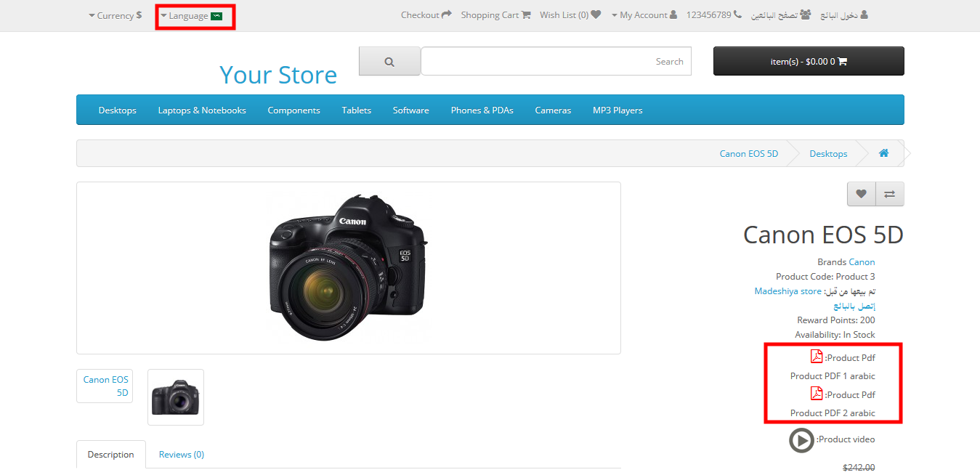The width and height of the screenshot is (980, 475).
Task: Open the Canon brand link
Action: click(x=862, y=262)
